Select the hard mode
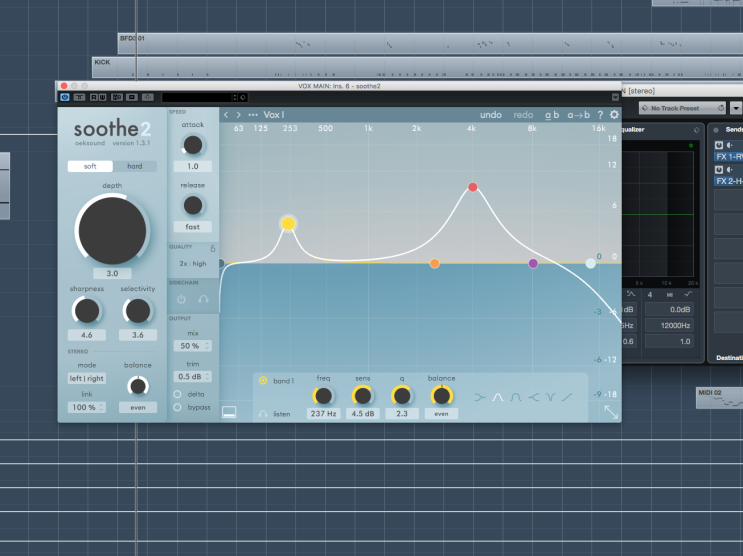Viewport: 743px width, 556px height. click(x=135, y=166)
